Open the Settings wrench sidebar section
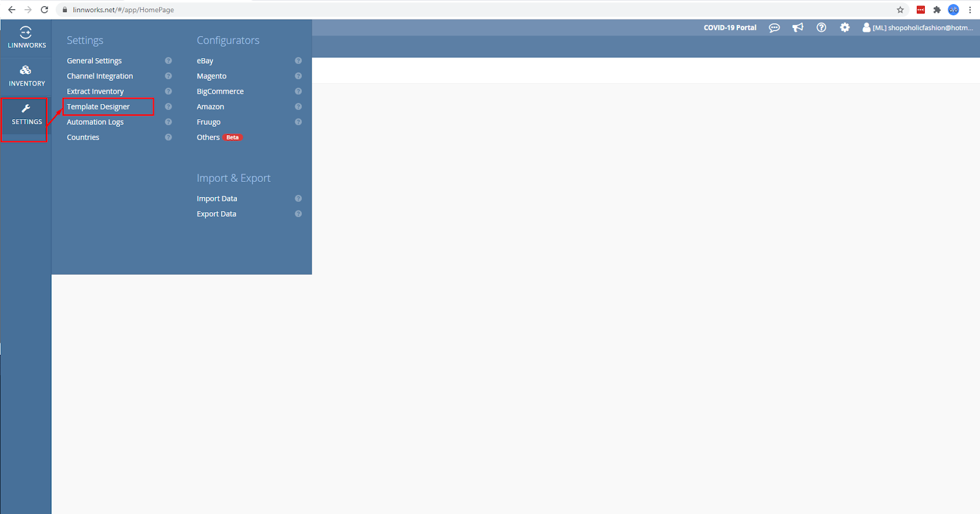Screen dimensions: 980x514 (x=26, y=114)
